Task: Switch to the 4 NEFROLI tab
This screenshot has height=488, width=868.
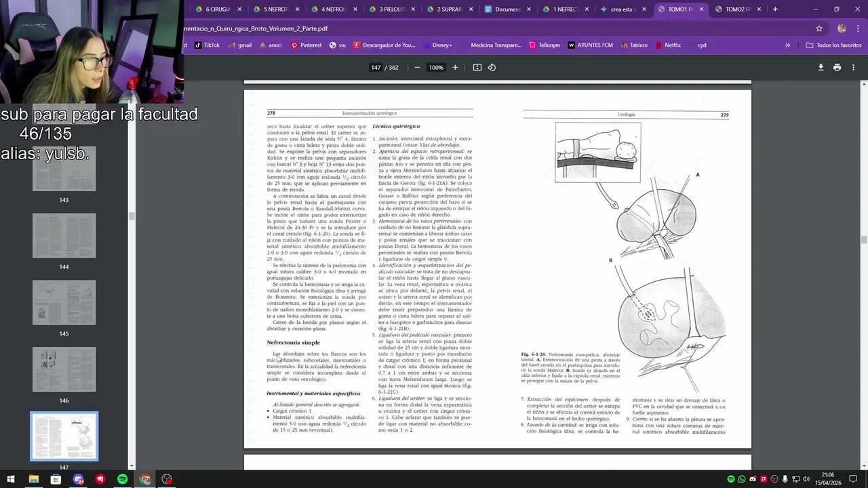Action: pos(334,9)
